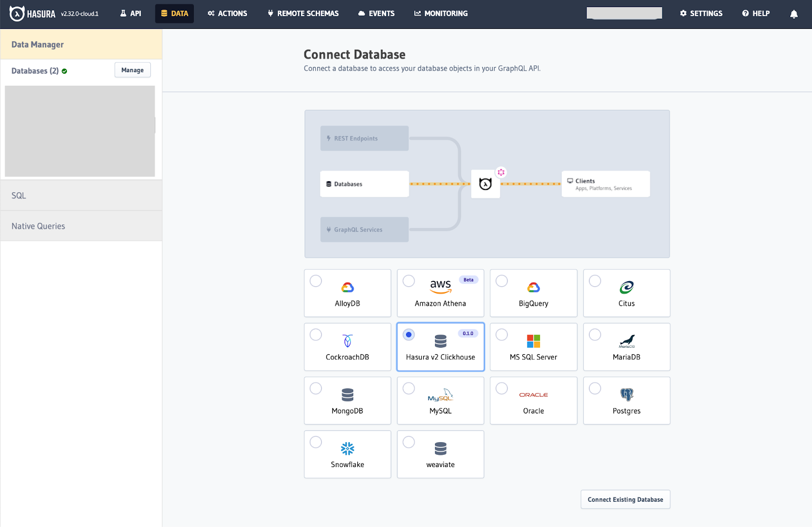
Task: Open the MONITORING tab
Action: [x=441, y=14]
